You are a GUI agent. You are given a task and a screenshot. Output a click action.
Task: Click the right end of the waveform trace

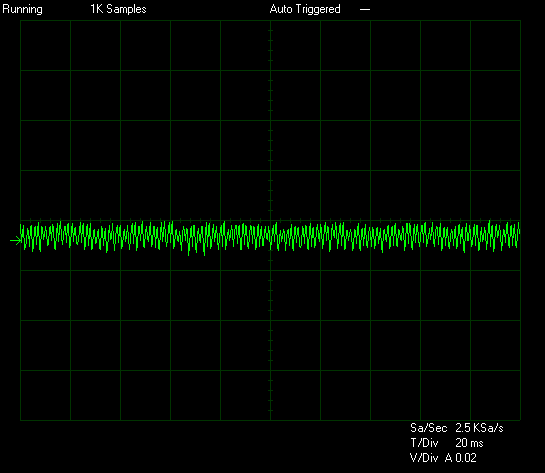pyautogui.click(x=519, y=236)
